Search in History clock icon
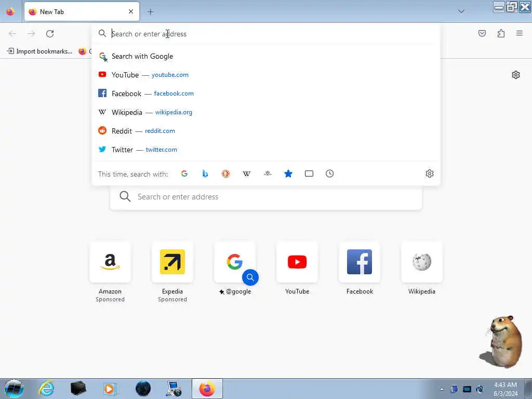532x399 pixels. tap(329, 174)
